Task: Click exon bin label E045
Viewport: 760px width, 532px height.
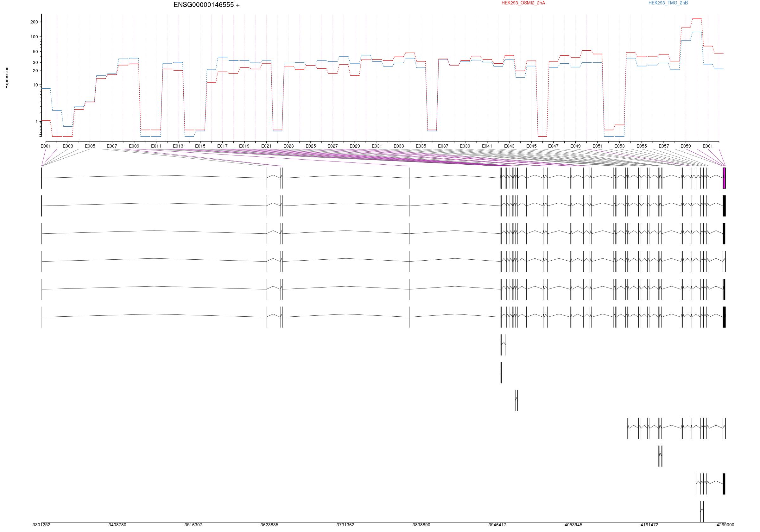Action: 532,146
